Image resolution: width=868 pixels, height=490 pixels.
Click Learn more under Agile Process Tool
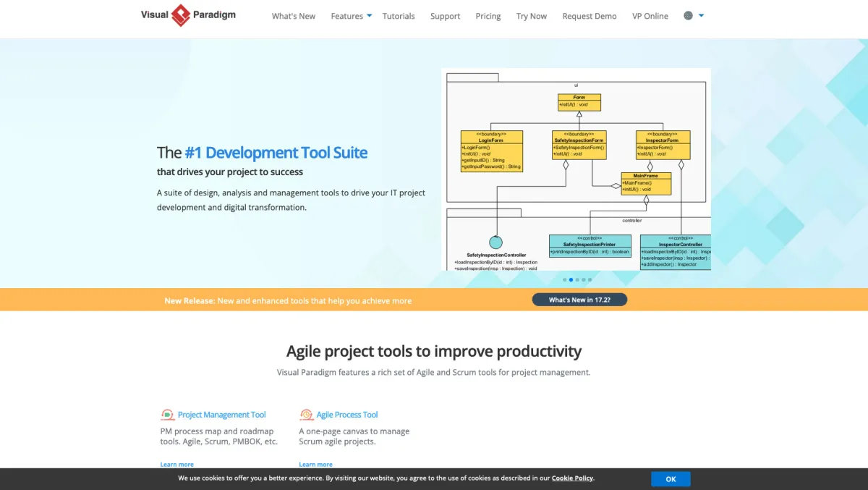(x=316, y=465)
